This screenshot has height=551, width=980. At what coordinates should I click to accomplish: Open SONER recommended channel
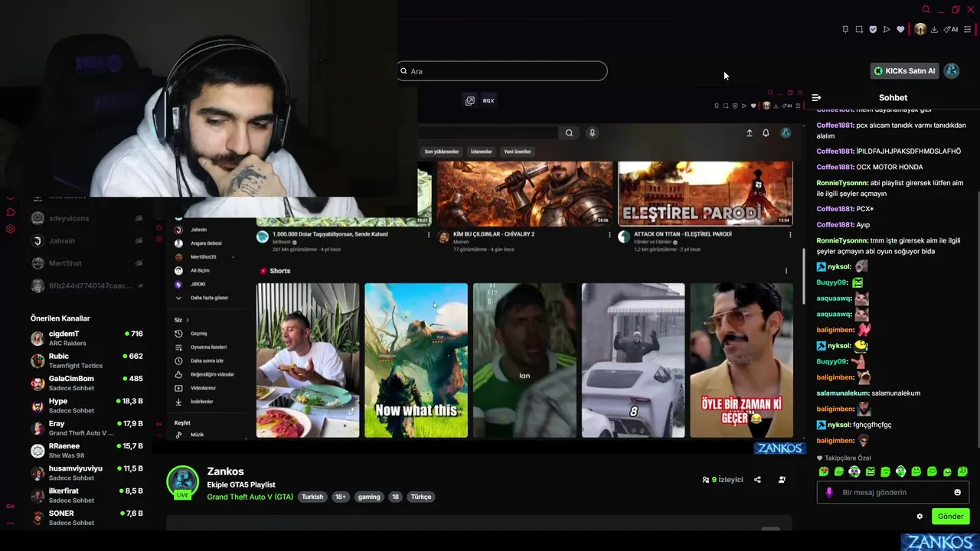point(87,518)
